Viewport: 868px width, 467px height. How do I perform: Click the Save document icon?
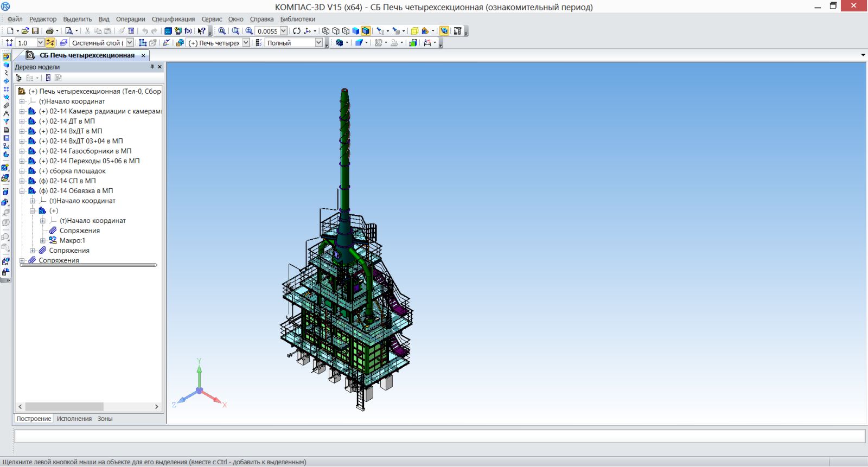tap(35, 31)
